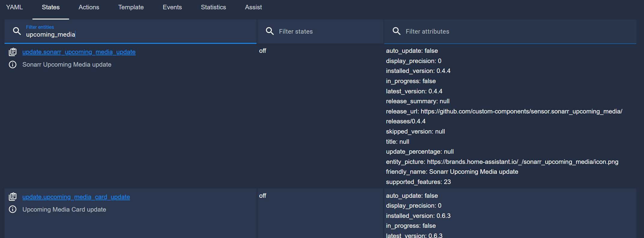Image resolution: width=644 pixels, height=238 pixels.
Task: Open the Events tab
Action: 172,7
